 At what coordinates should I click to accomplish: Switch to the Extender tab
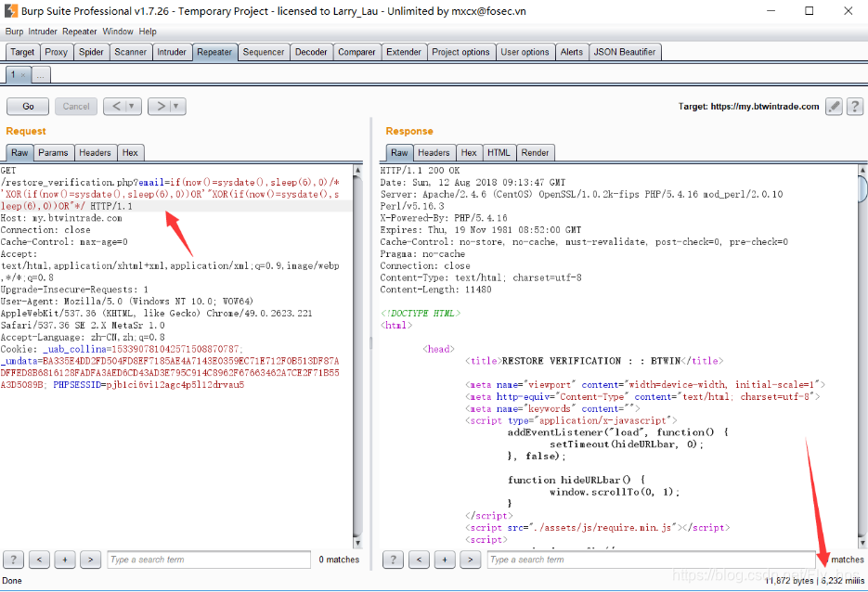point(404,52)
